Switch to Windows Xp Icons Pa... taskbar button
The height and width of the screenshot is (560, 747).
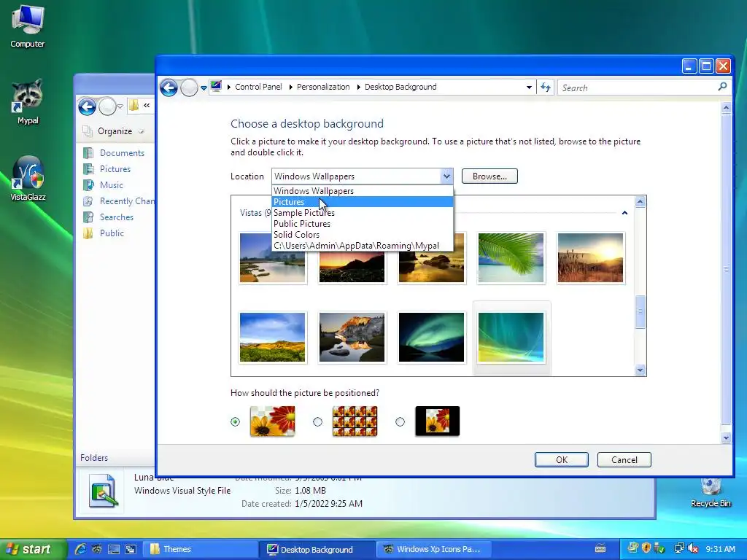click(433, 549)
